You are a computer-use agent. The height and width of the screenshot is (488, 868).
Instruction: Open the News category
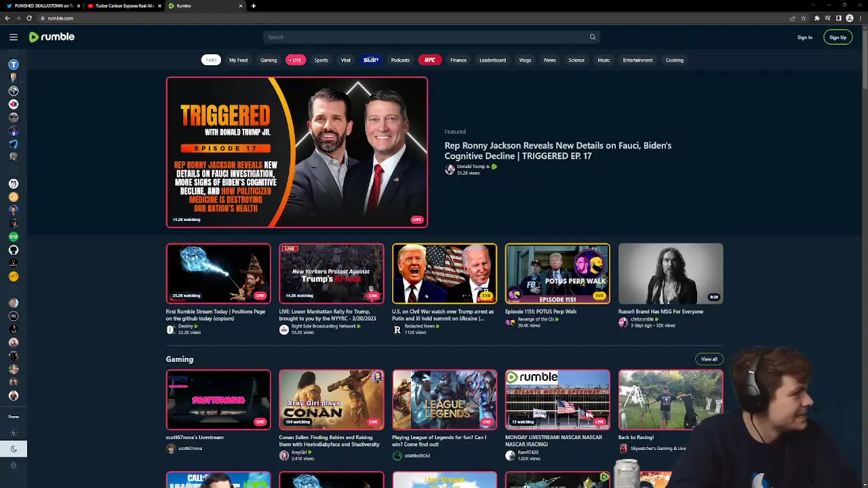[550, 60]
